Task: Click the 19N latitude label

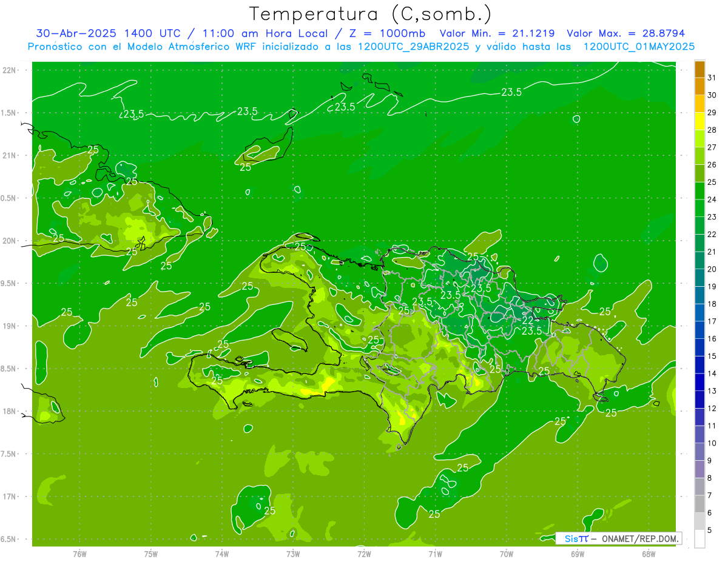Action: [10, 326]
